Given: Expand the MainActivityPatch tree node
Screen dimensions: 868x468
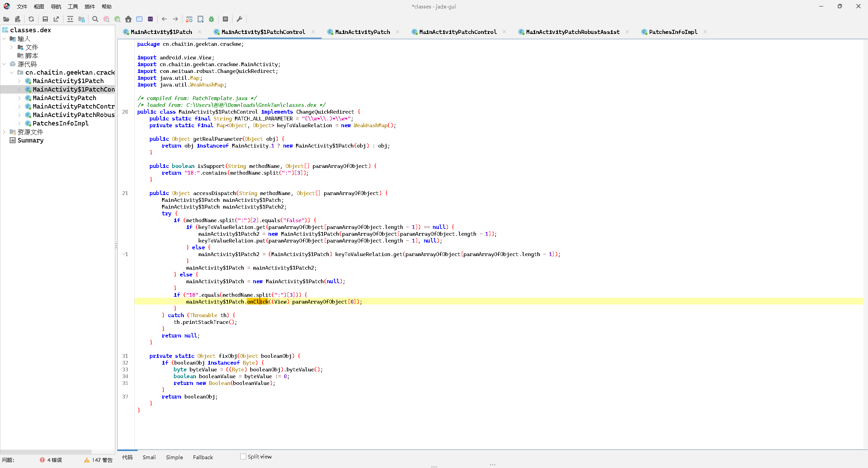Looking at the screenshot, I should 19,98.
